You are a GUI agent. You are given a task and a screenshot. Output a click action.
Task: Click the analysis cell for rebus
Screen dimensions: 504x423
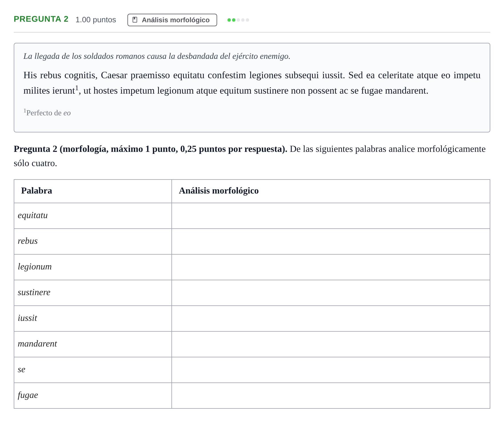click(x=331, y=241)
